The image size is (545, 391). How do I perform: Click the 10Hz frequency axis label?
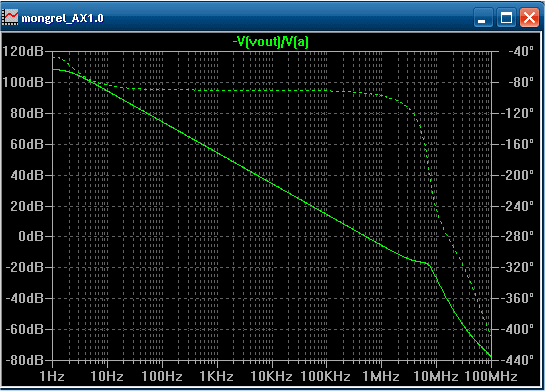tap(107, 376)
